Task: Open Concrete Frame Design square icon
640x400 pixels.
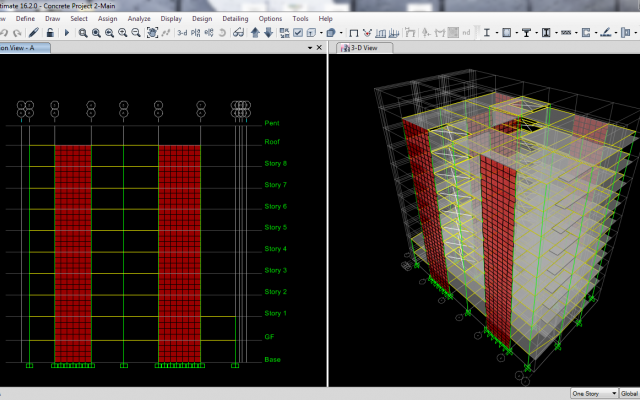Action: (x=507, y=33)
